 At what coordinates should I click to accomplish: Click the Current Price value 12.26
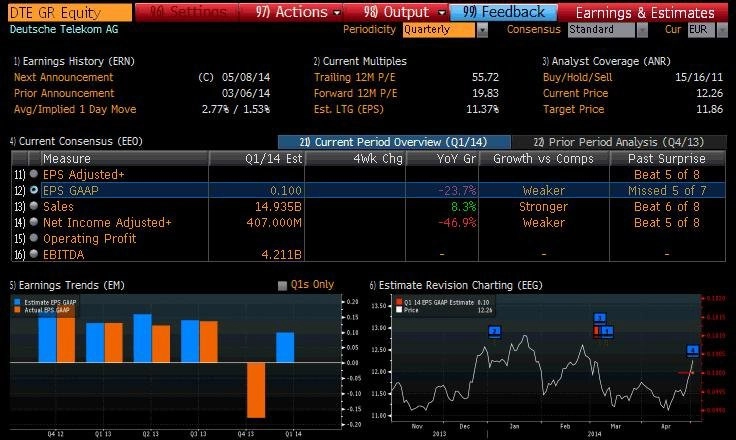[x=709, y=93]
